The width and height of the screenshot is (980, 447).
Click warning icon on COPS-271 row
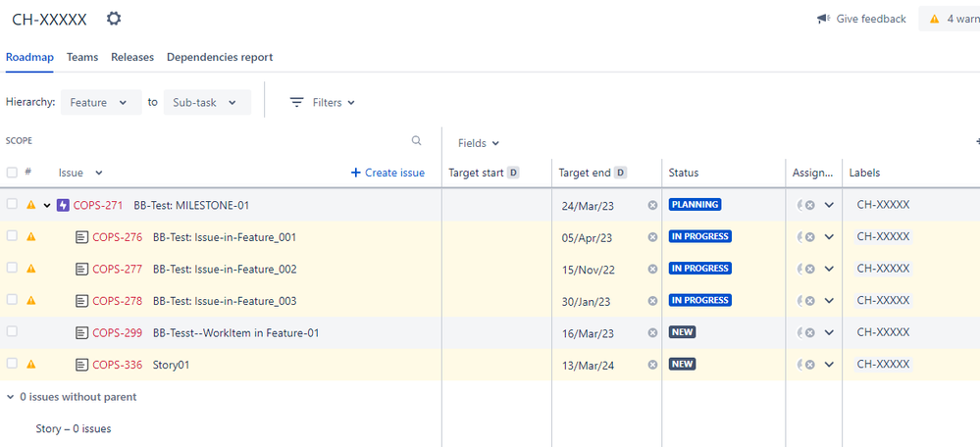pyautogui.click(x=31, y=204)
